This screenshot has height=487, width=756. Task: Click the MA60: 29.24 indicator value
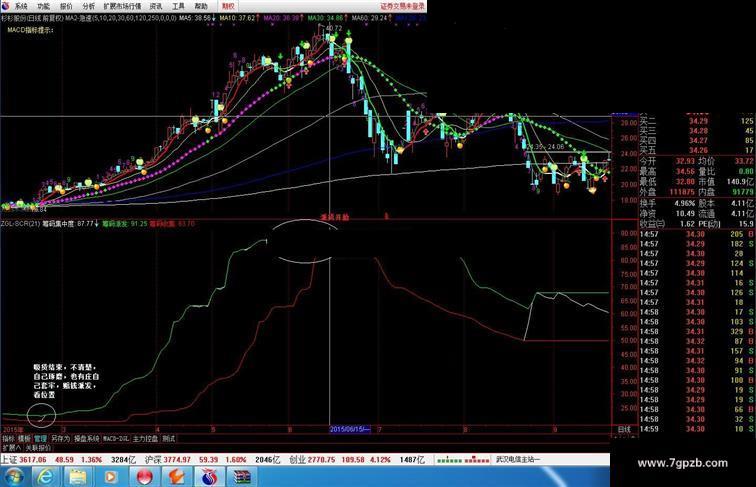(372, 18)
